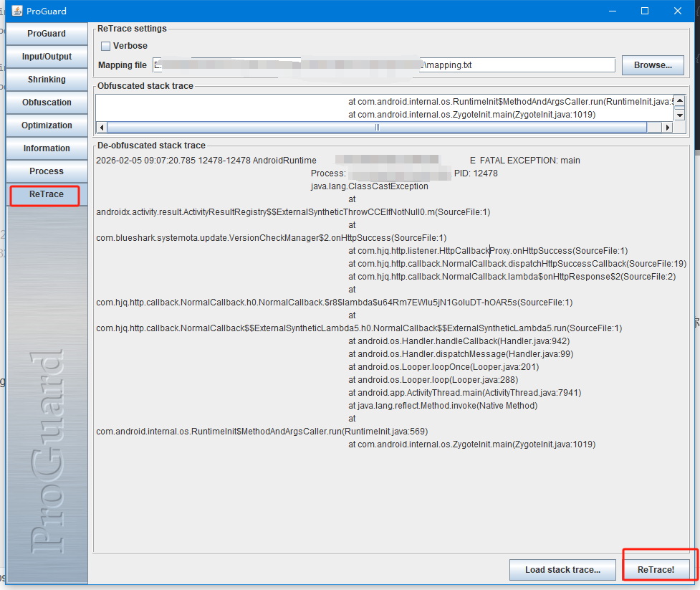The height and width of the screenshot is (590, 700).
Task: Click the ZygoteInit.main line in obfuscated trace
Action: tap(472, 115)
